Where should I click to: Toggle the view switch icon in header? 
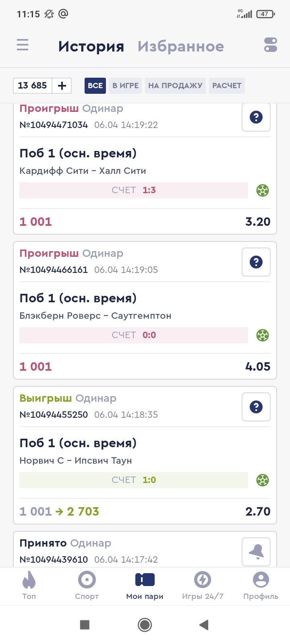tap(270, 45)
